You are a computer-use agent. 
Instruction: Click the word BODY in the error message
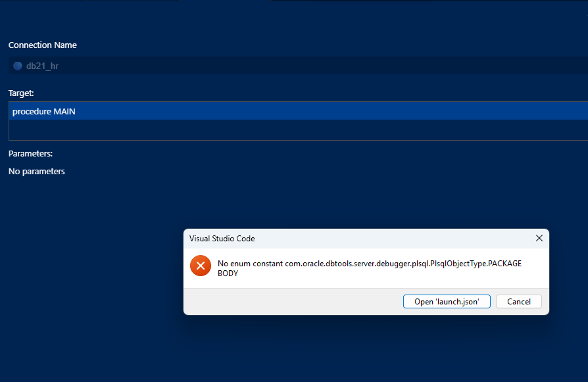[228, 274]
